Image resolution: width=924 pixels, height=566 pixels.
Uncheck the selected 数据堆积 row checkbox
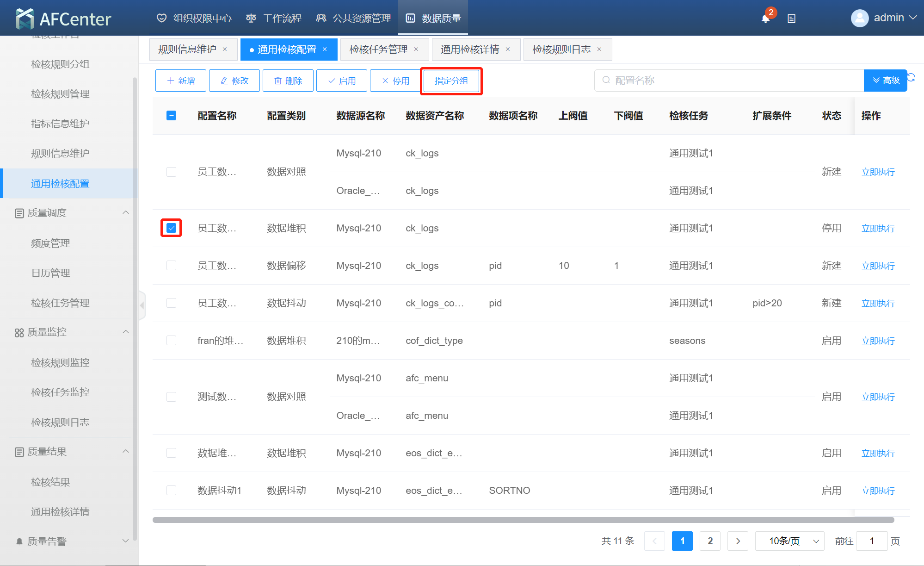pyautogui.click(x=171, y=228)
